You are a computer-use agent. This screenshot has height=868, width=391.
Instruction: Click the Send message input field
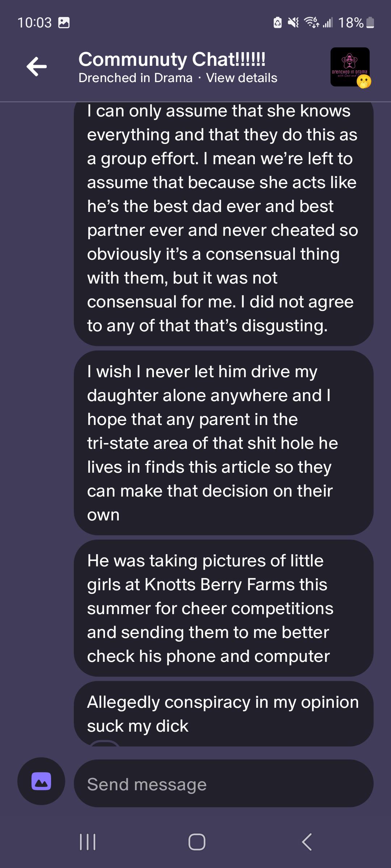pyautogui.click(x=223, y=784)
